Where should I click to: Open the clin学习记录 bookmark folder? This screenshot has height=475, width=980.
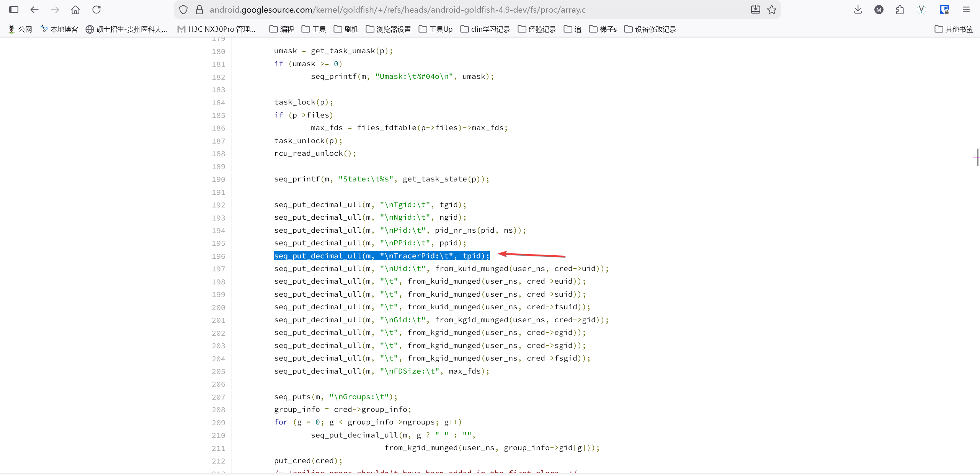[485, 29]
